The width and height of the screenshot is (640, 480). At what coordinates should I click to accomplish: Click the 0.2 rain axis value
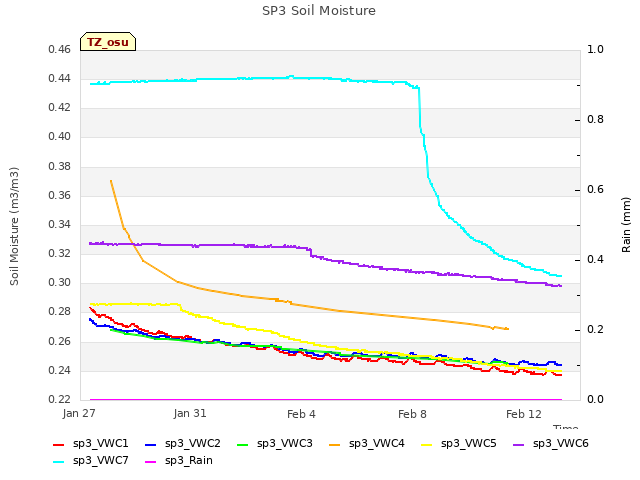(x=595, y=329)
